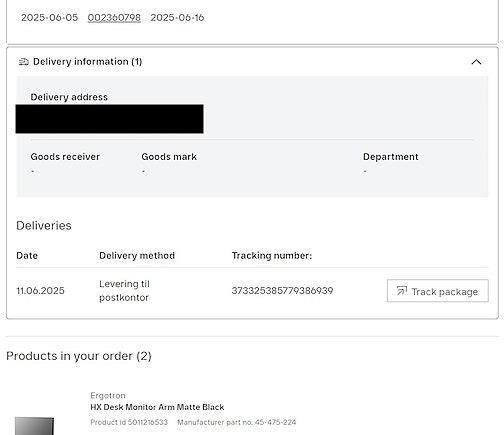Screen dimensions: 504x435
Task: Click the Delivery information (1) header
Action: point(87,62)
